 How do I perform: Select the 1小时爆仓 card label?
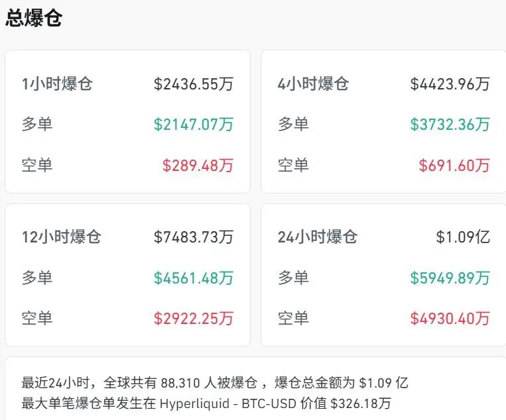pyautogui.click(x=57, y=84)
